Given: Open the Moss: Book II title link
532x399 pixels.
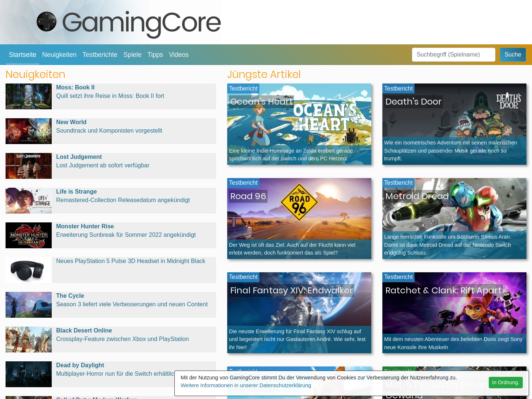Looking at the screenshot, I should pos(75,88).
